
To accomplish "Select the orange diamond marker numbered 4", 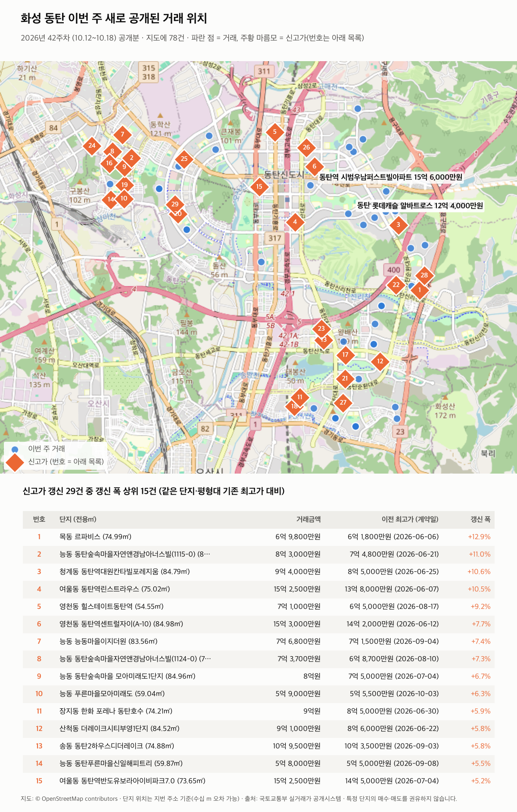I will tap(295, 222).
